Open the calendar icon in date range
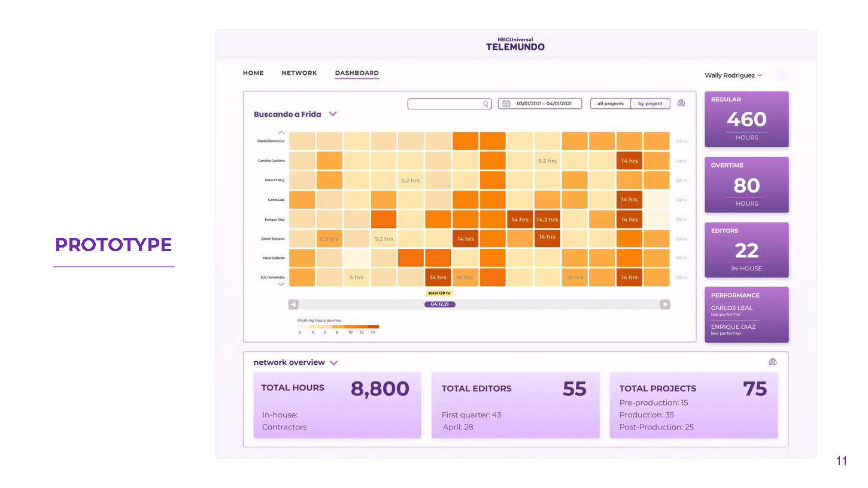 click(506, 103)
